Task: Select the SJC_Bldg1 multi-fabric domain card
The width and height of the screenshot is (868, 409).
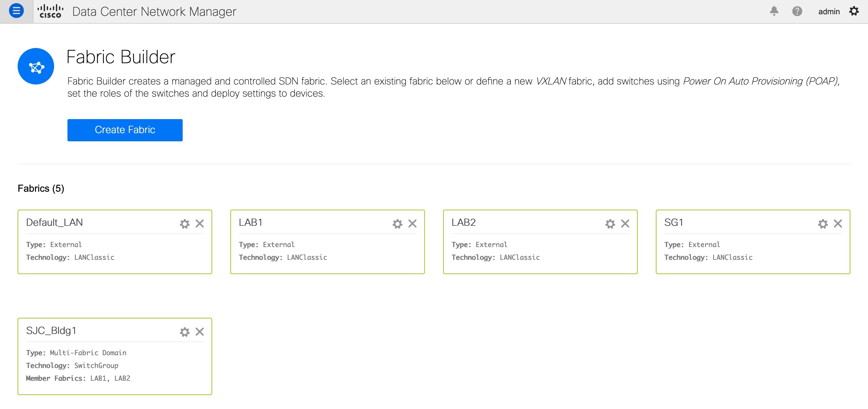Action: (x=115, y=356)
